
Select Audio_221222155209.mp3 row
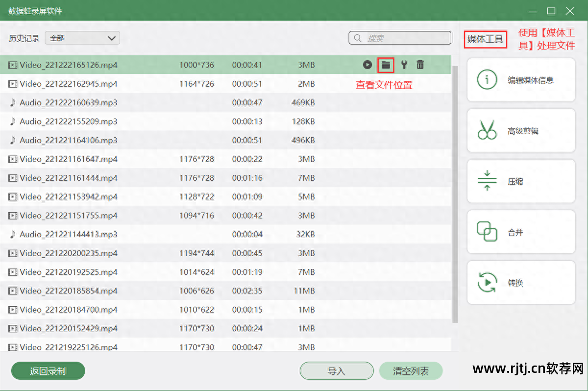tap(225, 121)
